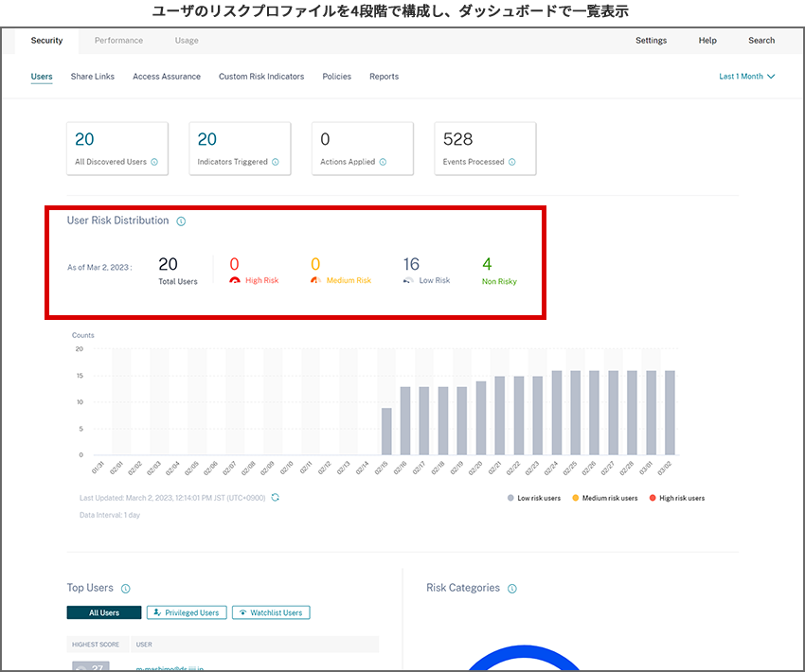The image size is (805, 672).
Task: Click info icon beside Events Processed
Action: point(511,162)
